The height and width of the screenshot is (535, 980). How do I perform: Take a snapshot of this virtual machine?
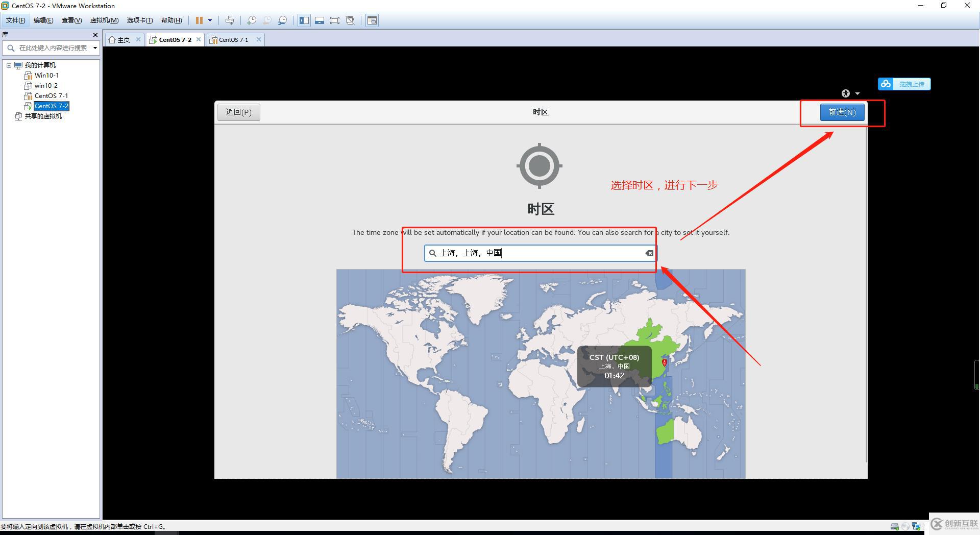click(252, 20)
